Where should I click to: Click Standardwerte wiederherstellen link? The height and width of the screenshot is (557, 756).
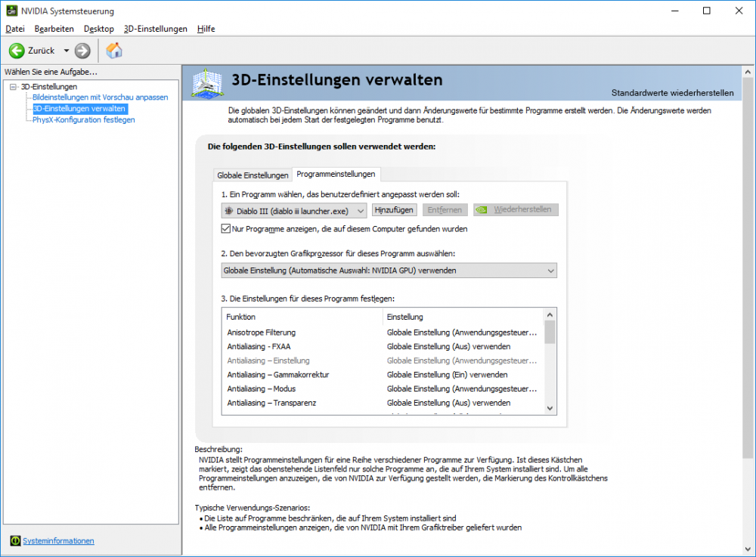[672, 93]
